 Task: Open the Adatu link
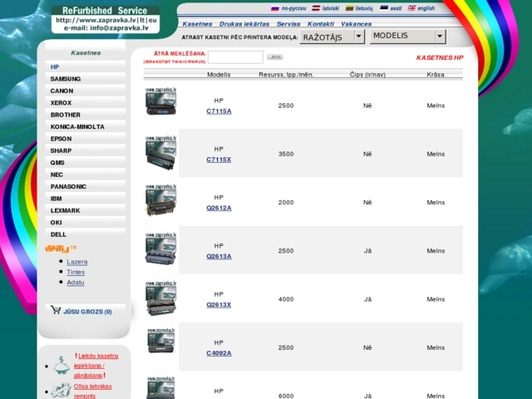(76, 283)
